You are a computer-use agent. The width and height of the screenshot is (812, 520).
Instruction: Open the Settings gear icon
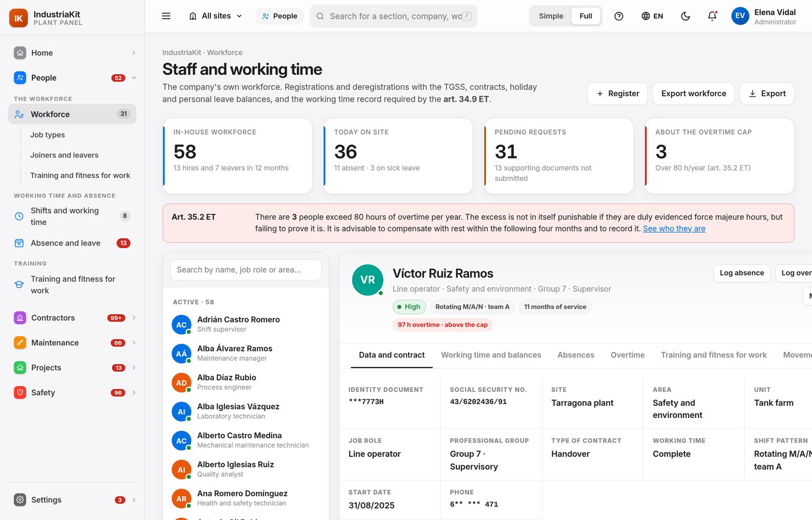pos(20,500)
